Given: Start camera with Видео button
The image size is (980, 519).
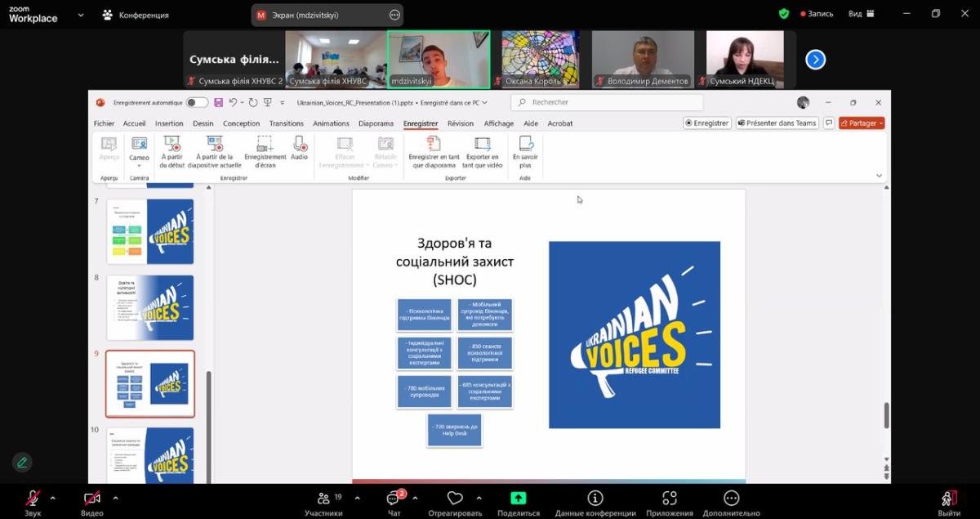Looking at the screenshot, I should click(91, 499).
